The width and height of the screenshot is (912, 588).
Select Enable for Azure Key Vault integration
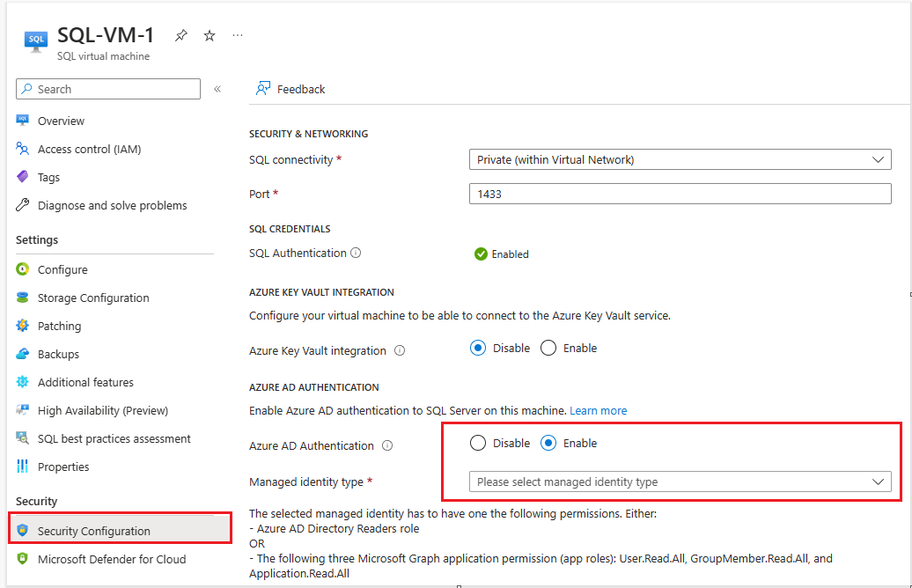(548, 348)
